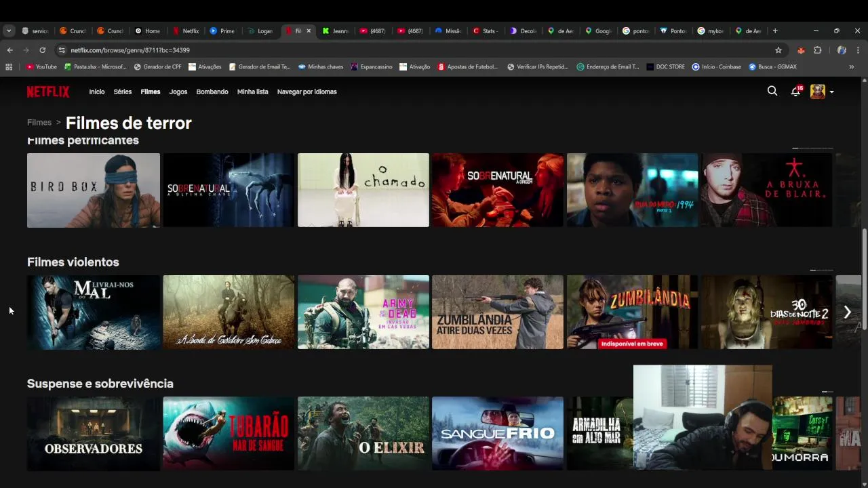Open the Chrome apps grid icon
This screenshot has height=488, width=868.
9,66
